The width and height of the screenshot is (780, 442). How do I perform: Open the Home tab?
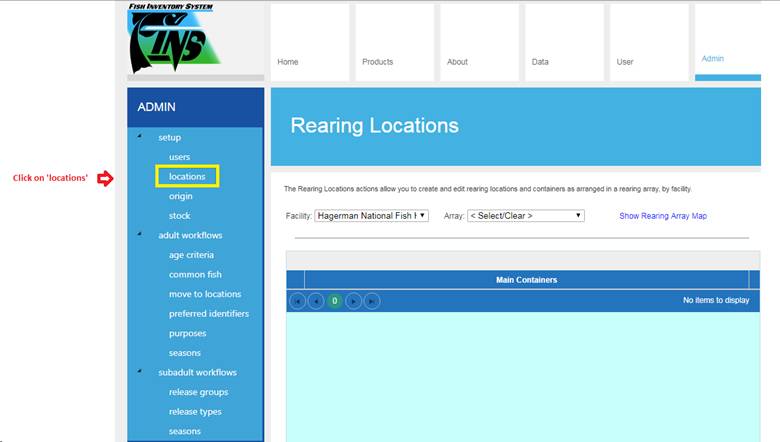[x=309, y=42]
